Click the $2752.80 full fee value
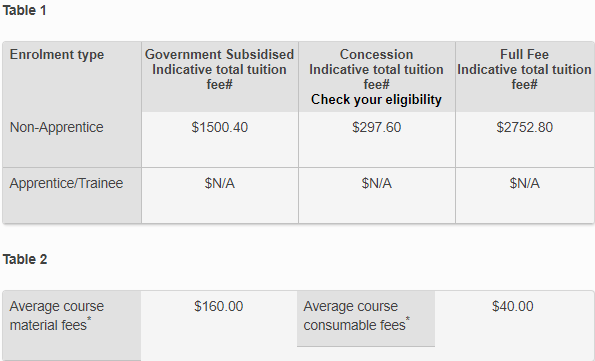The image size is (595, 361). (x=524, y=128)
